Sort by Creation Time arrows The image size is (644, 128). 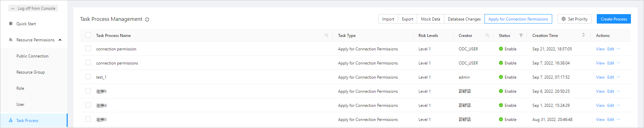[583, 35]
